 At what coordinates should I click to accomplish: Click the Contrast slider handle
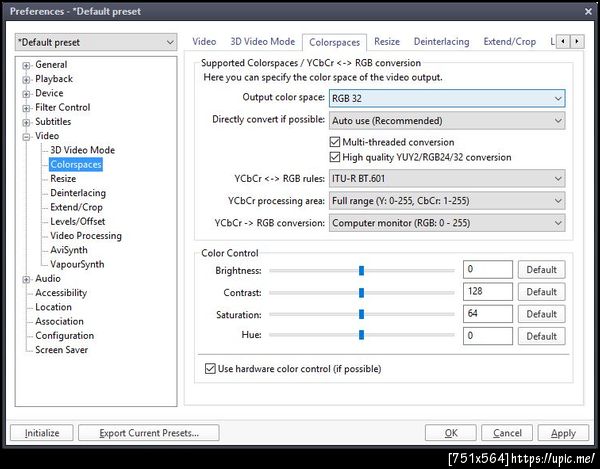(x=361, y=293)
